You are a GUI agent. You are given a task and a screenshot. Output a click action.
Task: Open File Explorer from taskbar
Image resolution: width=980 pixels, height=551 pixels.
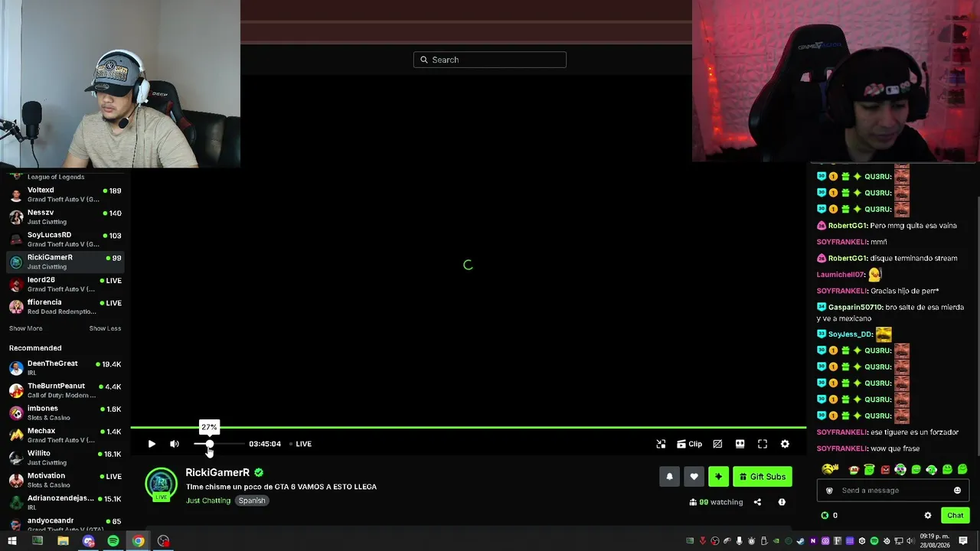[x=63, y=541]
